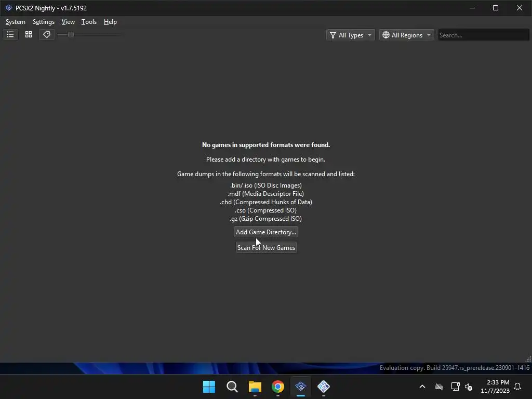Screen dimensions: 532x399
Task: Click '.chd (Compressed Hunks of Data)' line
Action: click(266, 202)
